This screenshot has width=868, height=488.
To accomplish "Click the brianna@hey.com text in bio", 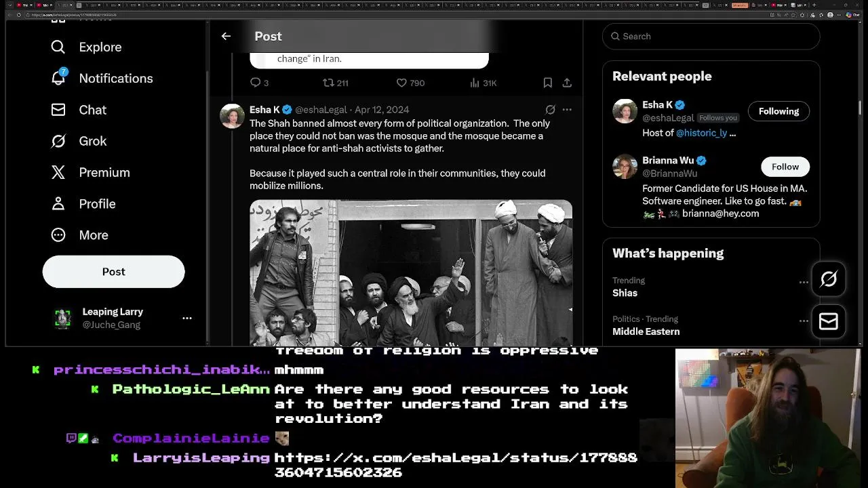I will click(720, 213).
